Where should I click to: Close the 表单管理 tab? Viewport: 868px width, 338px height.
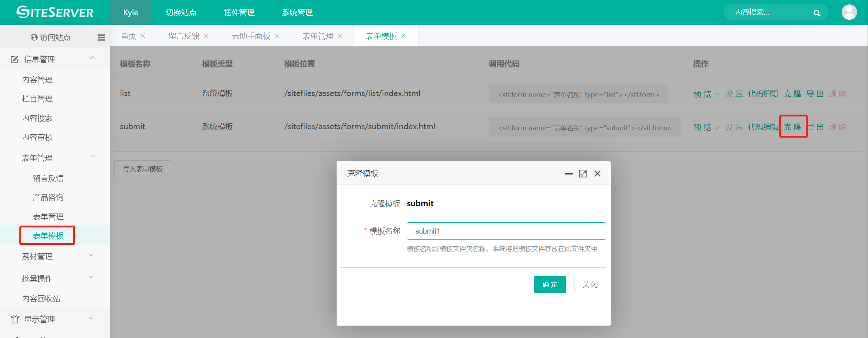(x=340, y=36)
